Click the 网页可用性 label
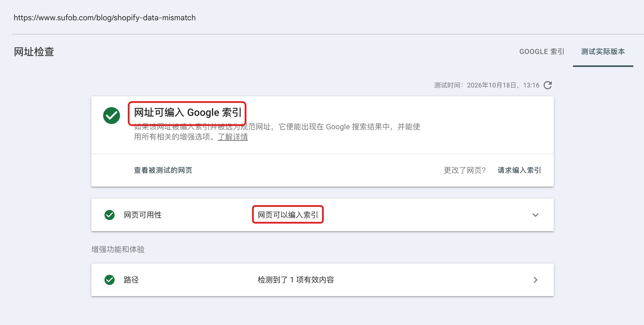644x325 pixels. pyautogui.click(x=143, y=215)
